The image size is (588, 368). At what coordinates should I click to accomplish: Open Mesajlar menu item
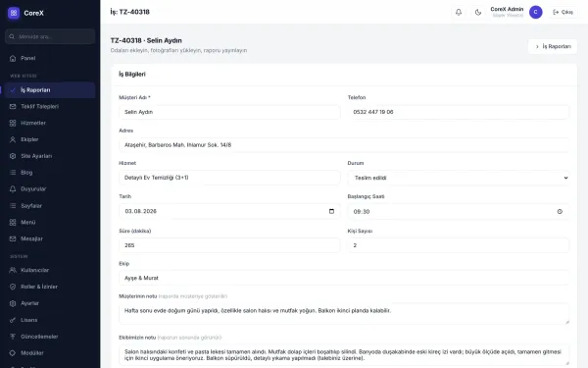(x=50, y=238)
